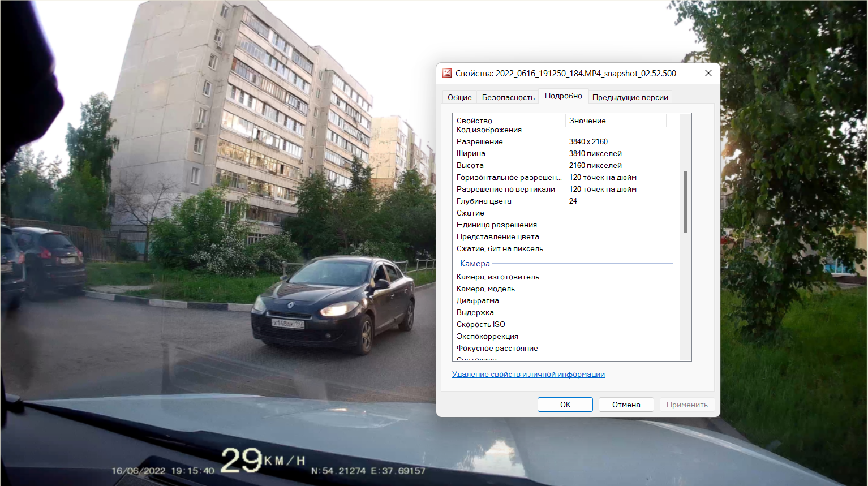Open the Безопасность tab
Screen dimensions: 868x486
(508, 97)
